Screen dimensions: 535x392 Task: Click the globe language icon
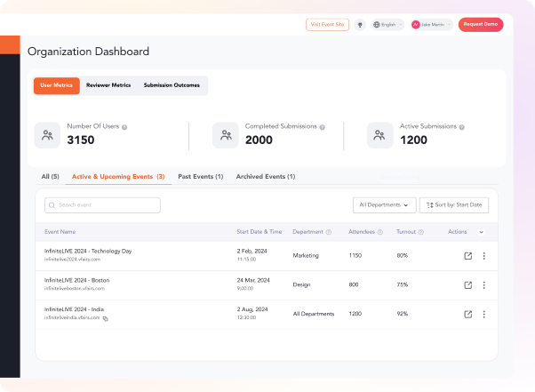[376, 25]
